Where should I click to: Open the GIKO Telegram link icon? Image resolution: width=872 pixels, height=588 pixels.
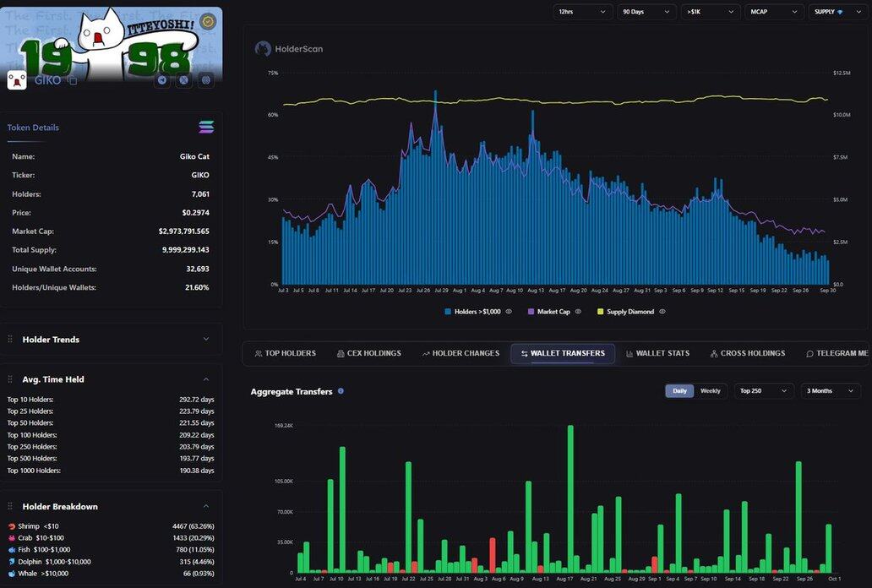pos(162,80)
